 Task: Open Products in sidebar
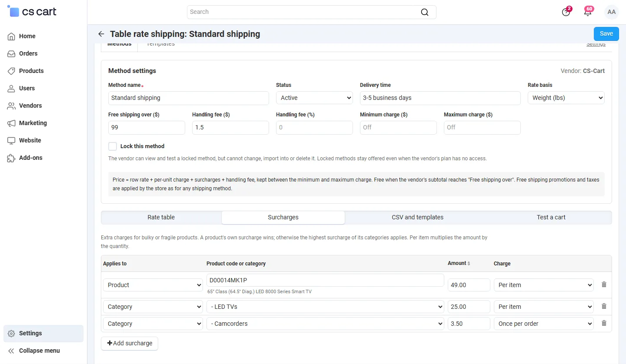pyautogui.click(x=31, y=71)
